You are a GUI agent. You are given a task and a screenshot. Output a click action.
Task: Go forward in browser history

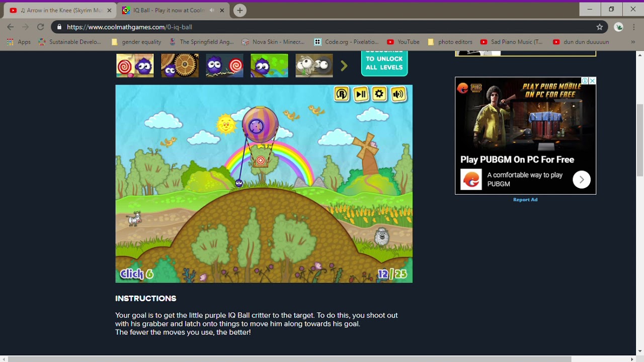26,27
